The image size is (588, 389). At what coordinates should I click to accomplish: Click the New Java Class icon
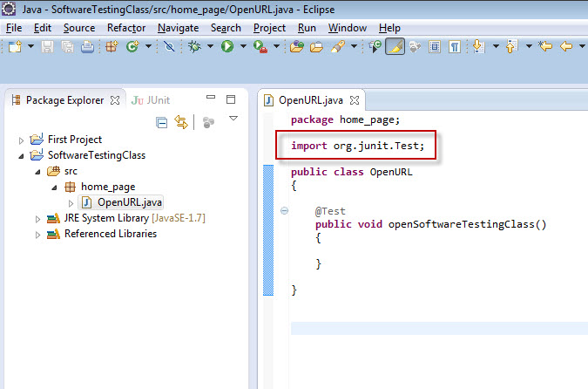tap(132, 46)
